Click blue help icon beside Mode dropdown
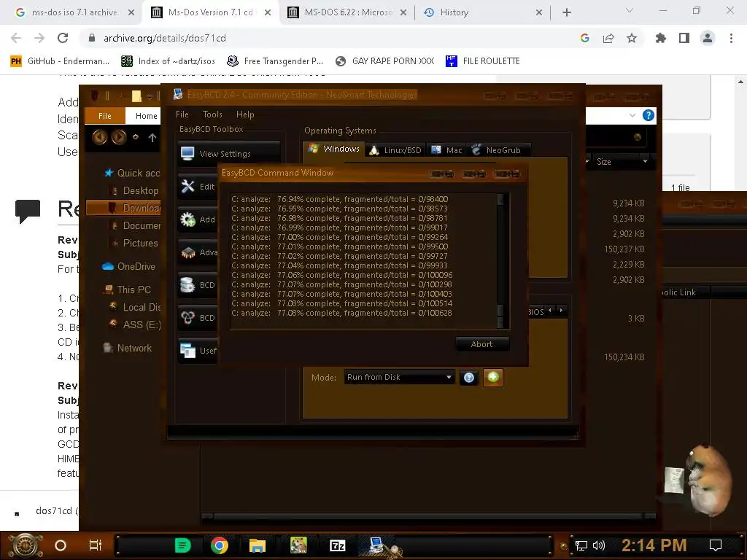The image size is (747, 560). (469, 378)
